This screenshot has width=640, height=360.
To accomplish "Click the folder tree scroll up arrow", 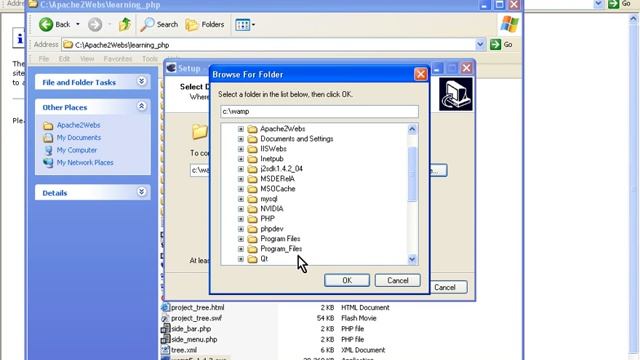I will coord(412,129).
